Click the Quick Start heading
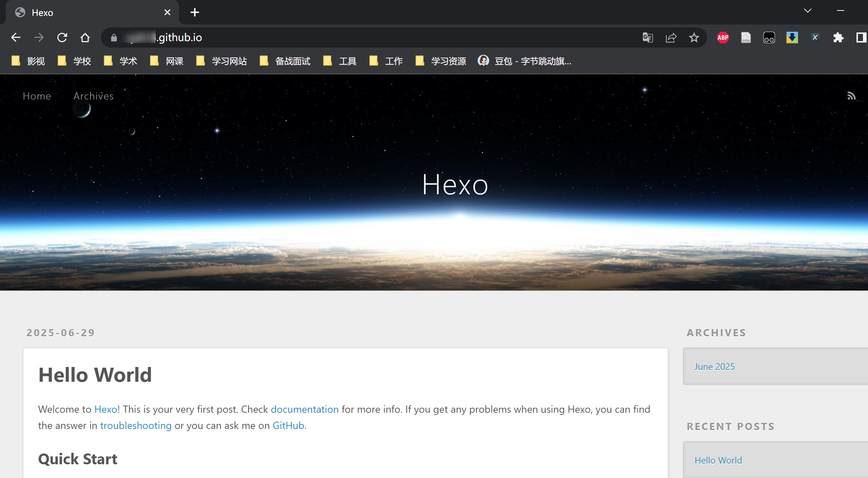The height and width of the screenshot is (478, 868). pos(78,459)
